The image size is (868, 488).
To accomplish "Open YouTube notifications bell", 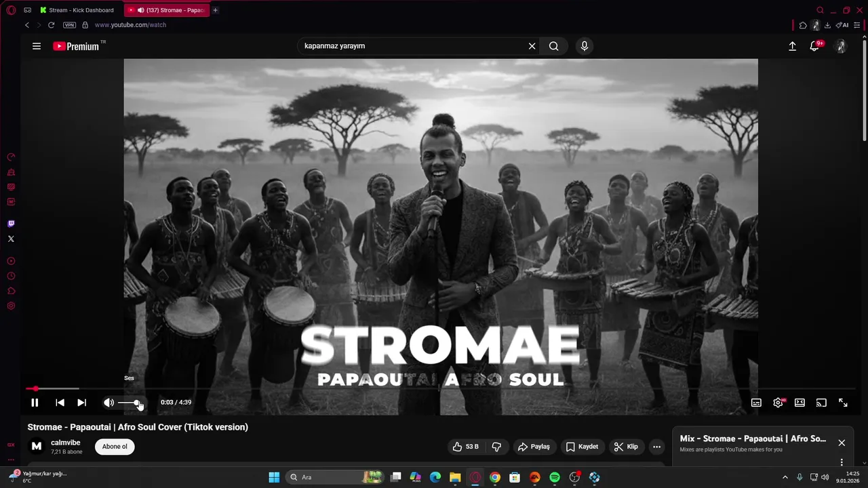I will [815, 46].
